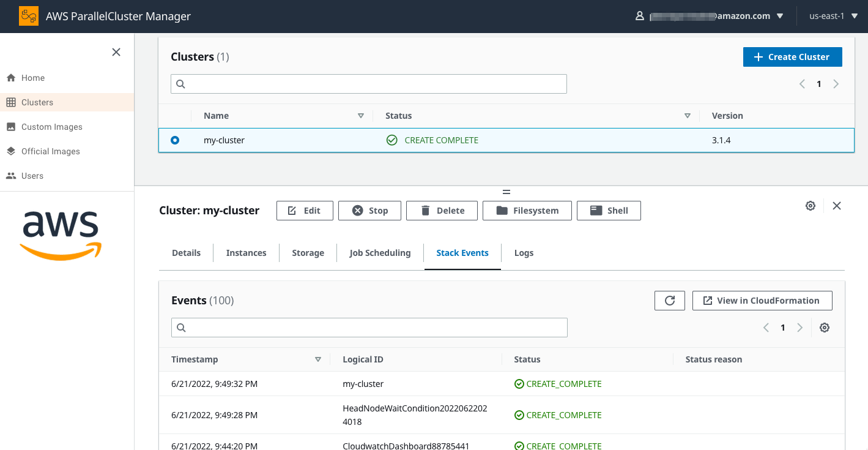Click timestamp 9:49:32 PM event
This screenshot has width=868, height=450.
[x=214, y=384]
